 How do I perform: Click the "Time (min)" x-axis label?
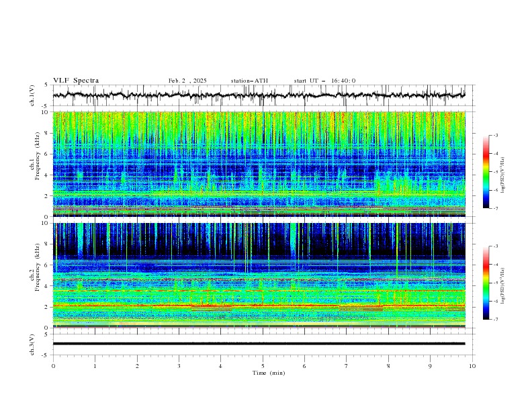(x=269, y=373)
